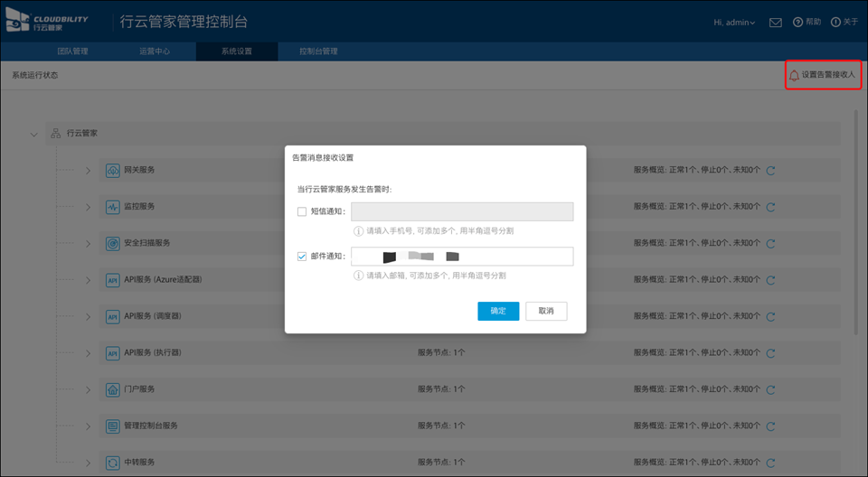Click the page vertical scrollbar
This screenshot has height=477, width=868.
(x=856, y=221)
